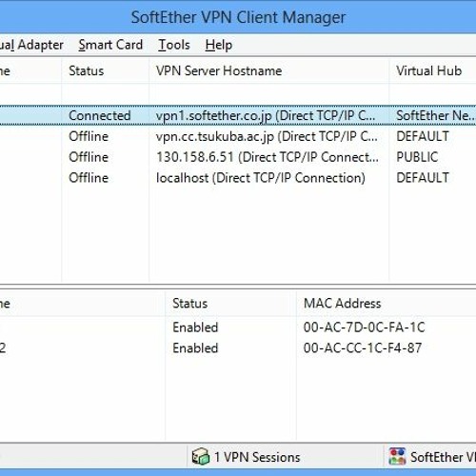476x476 pixels.
Task: Click Offline status of tsukuba row
Action: click(89, 136)
